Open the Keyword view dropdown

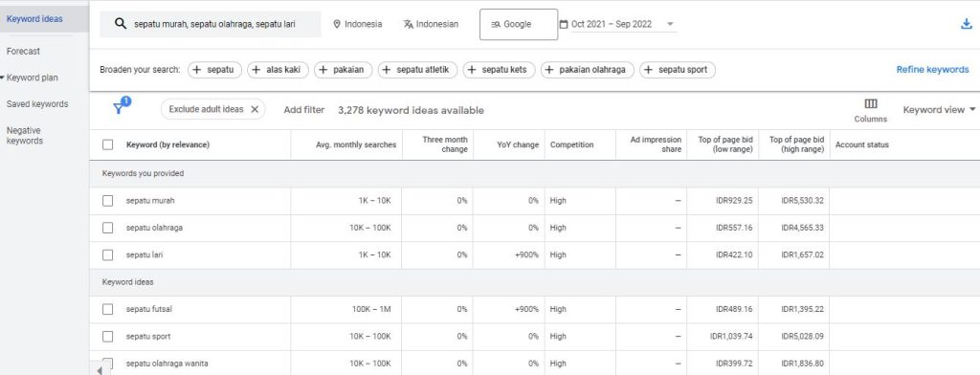(940, 110)
